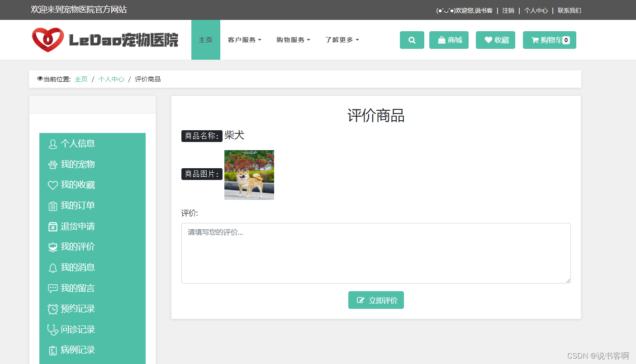Open the 了解更多 dropdown
Image resolution: width=636 pixels, height=364 pixels.
342,40
